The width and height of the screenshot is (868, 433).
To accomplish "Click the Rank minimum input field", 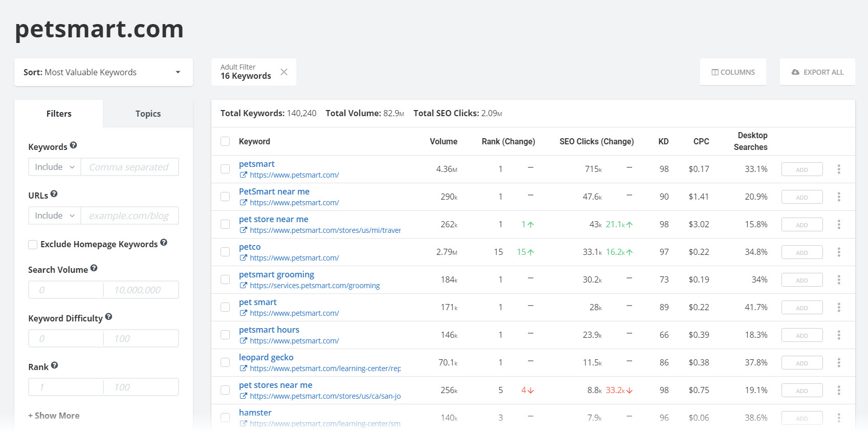I will pos(66,387).
